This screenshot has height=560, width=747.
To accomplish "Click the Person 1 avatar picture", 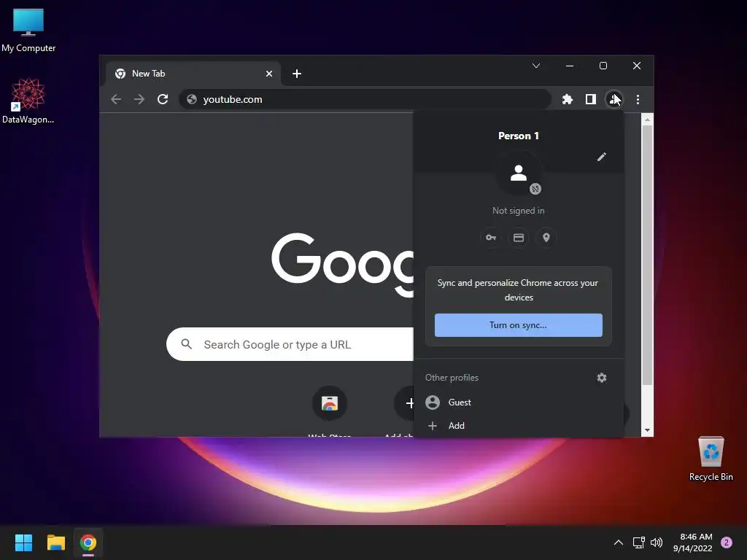I will pos(519,174).
